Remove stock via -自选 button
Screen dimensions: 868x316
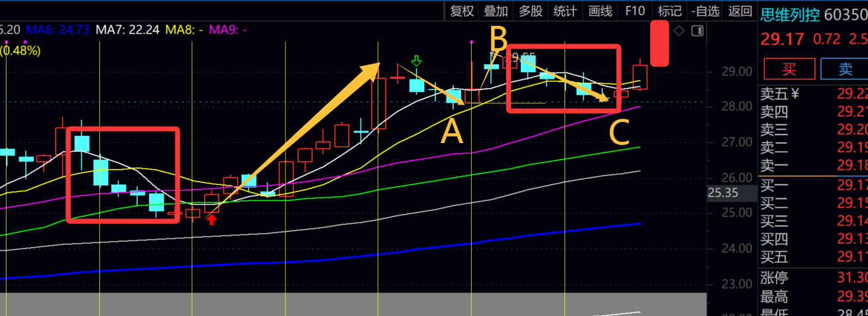704,11
